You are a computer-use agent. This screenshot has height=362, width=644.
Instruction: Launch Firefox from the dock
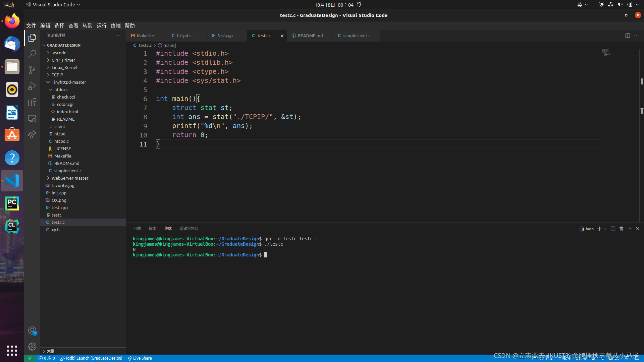pos(12,21)
